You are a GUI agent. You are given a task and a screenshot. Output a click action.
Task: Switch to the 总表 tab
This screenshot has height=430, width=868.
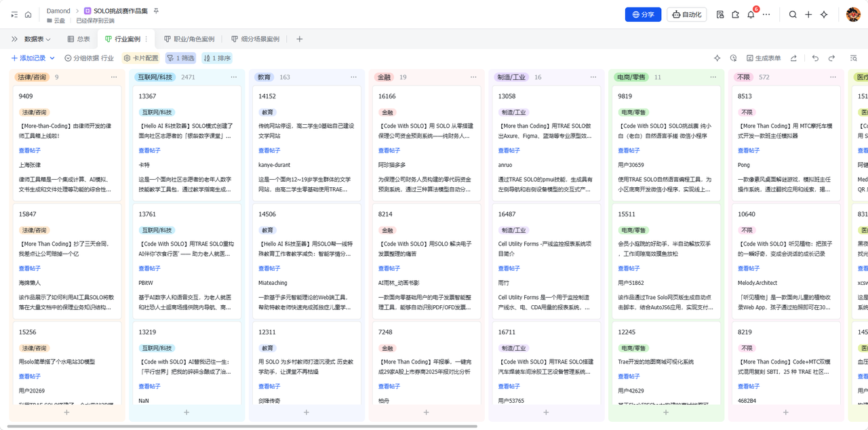(x=79, y=39)
